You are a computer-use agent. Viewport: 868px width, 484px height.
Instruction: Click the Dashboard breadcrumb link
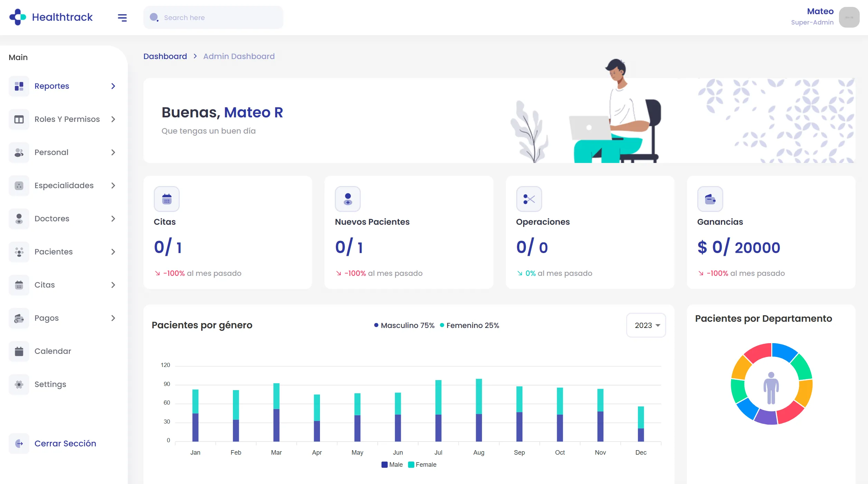coord(165,56)
